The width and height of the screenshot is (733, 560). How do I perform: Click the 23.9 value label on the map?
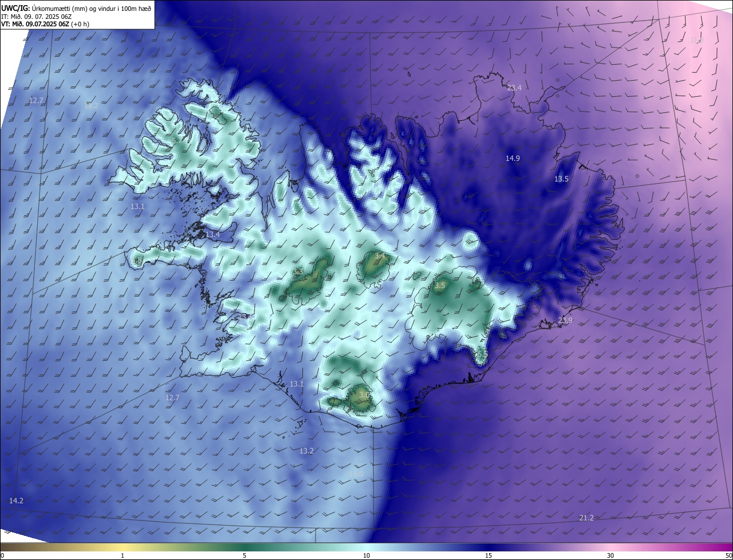[565, 321]
